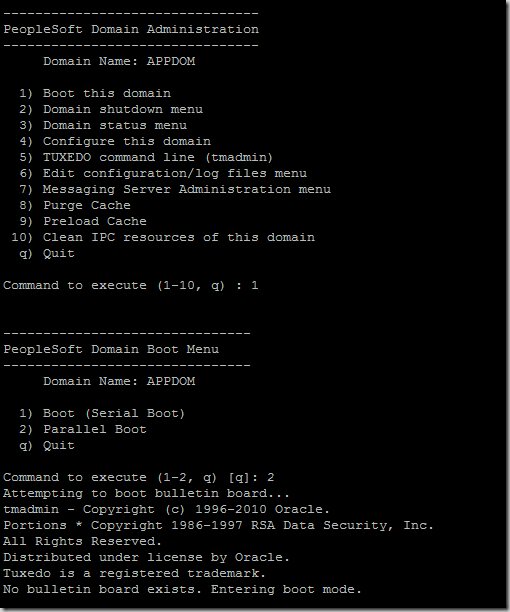Click the 'Attempting to boot bulletin board' line
Image resolution: width=510 pixels, height=612 pixels.
(146, 493)
